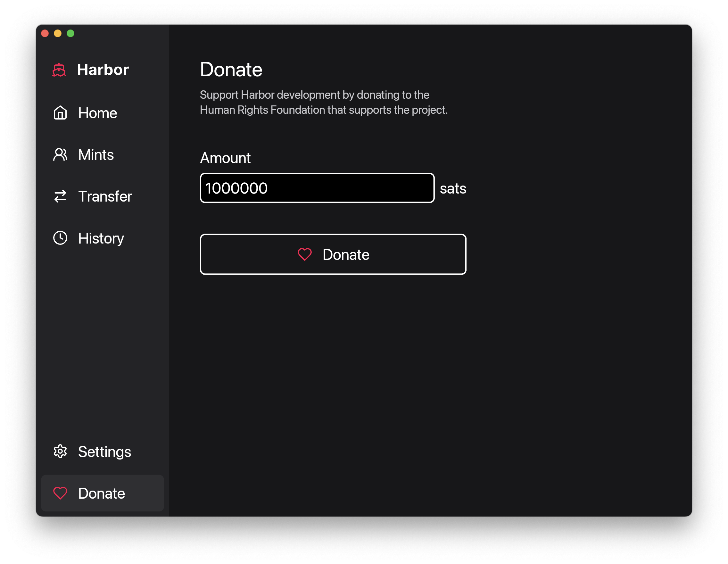Click the Transfer arrows icon

click(x=60, y=196)
